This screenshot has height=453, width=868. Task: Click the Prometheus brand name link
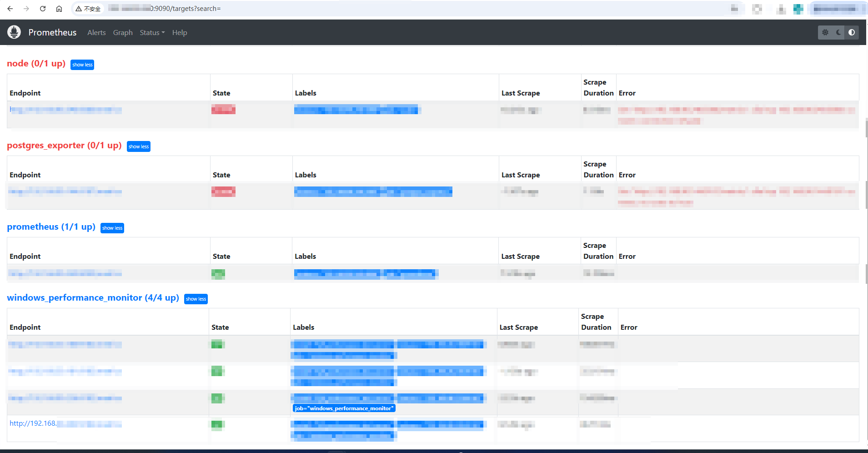tap(52, 32)
